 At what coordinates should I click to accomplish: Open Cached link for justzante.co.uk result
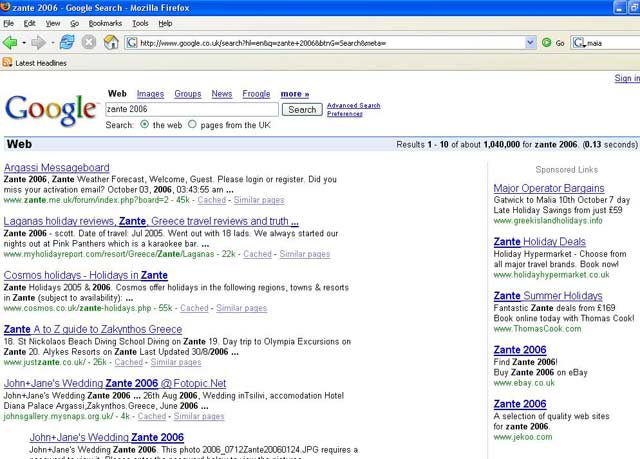129,362
